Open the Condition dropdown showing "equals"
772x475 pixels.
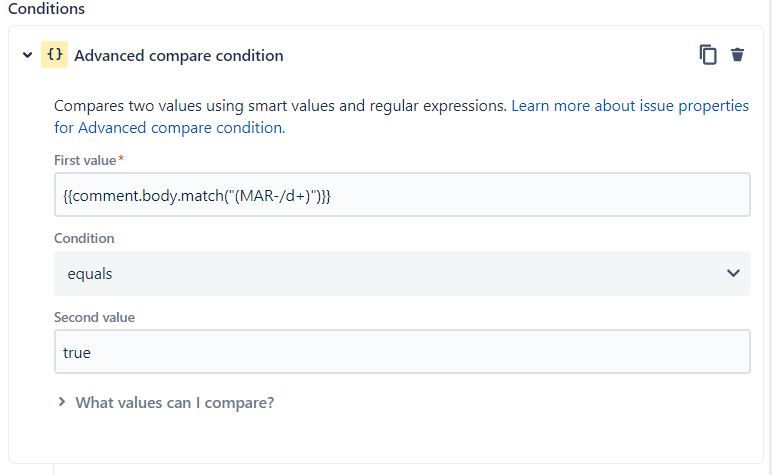click(401, 273)
